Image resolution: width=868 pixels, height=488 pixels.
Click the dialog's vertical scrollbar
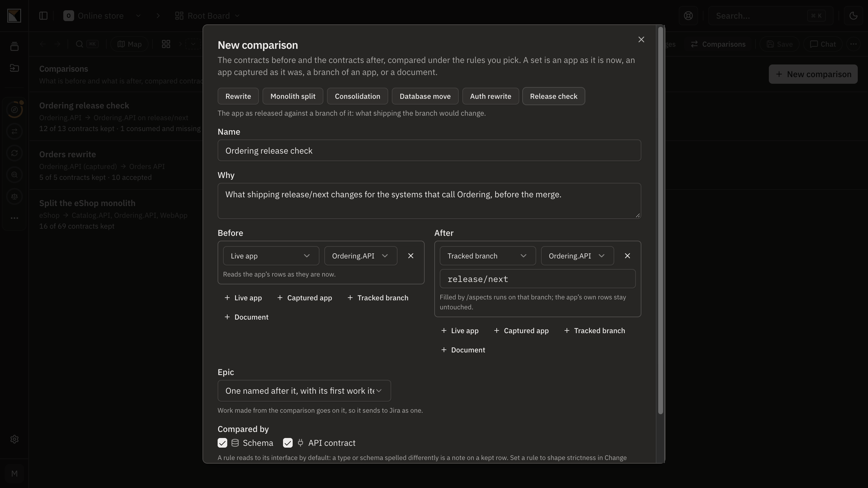(x=660, y=220)
